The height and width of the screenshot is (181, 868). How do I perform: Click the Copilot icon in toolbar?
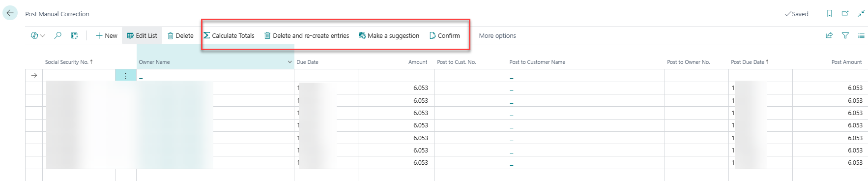(34, 35)
